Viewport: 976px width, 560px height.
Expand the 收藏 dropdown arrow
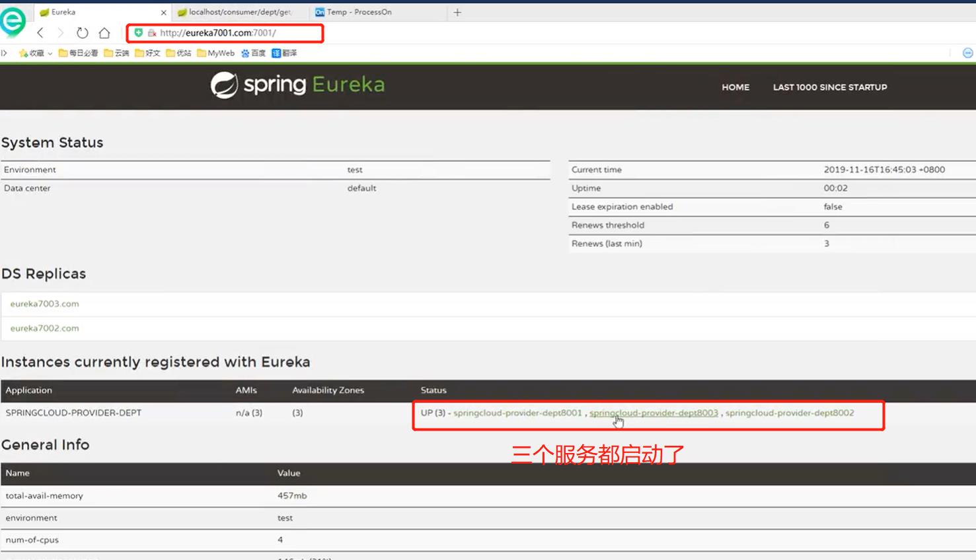(50, 53)
